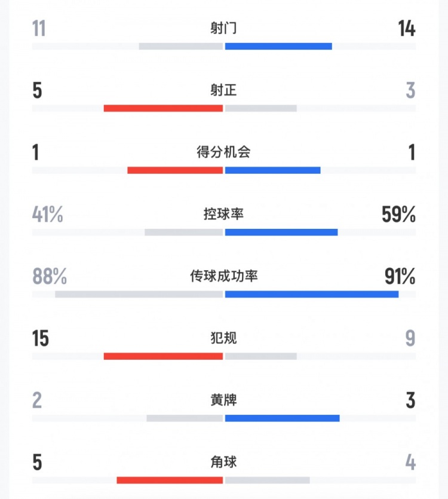Image resolution: width=448 pixels, height=499 pixels.
Task: Click the 黄牌 stat label
Action: (x=223, y=400)
